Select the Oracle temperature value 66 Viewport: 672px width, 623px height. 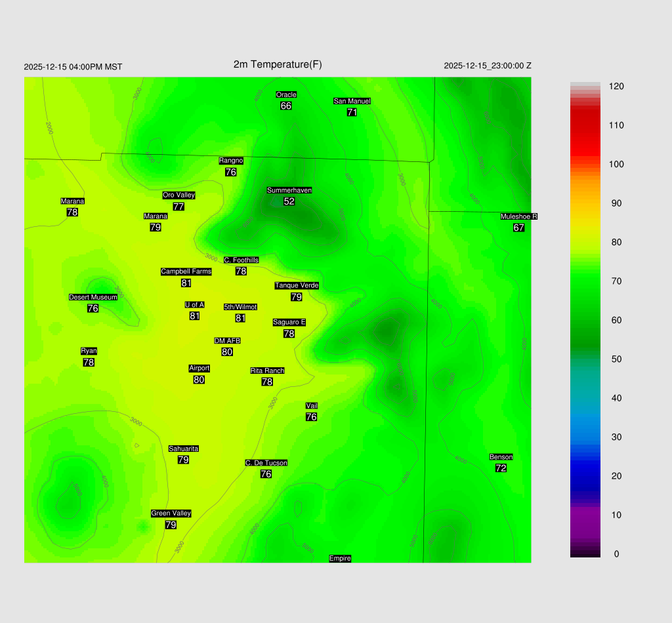(286, 106)
